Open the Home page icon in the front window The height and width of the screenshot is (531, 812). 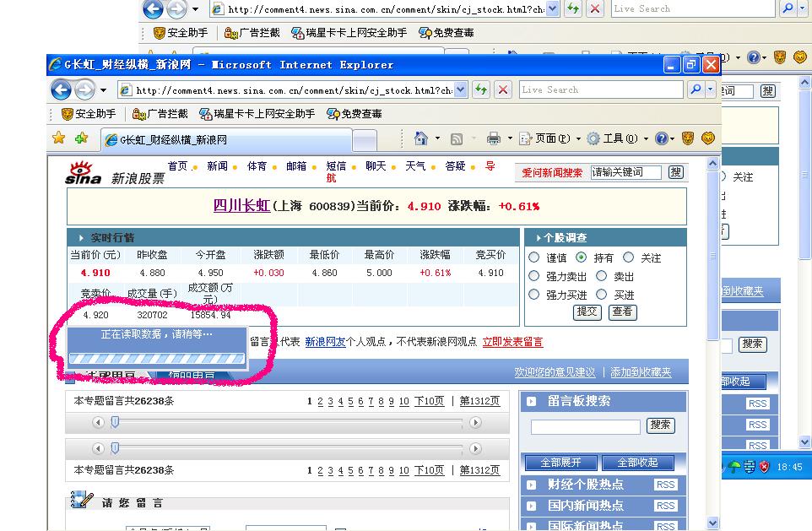(421, 138)
